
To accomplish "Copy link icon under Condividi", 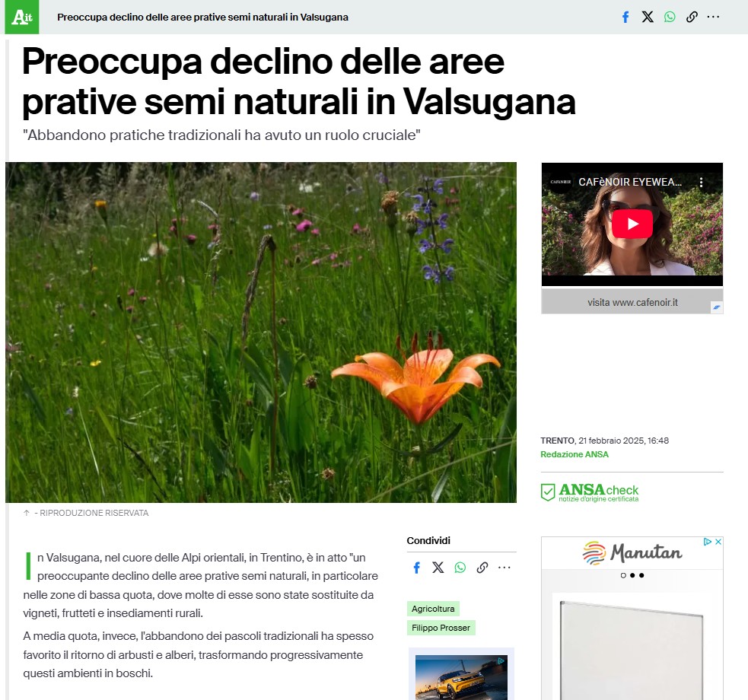I will pyautogui.click(x=482, y=568).
